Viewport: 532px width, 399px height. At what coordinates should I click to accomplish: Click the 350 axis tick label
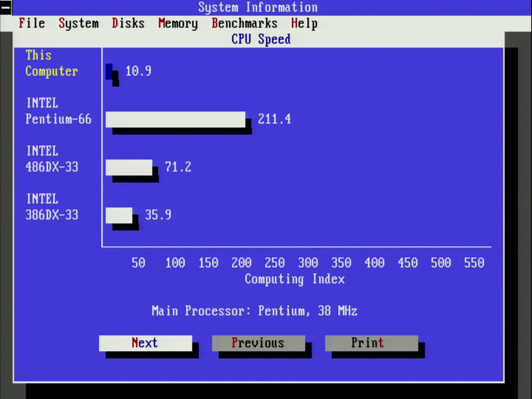(341, 263)
